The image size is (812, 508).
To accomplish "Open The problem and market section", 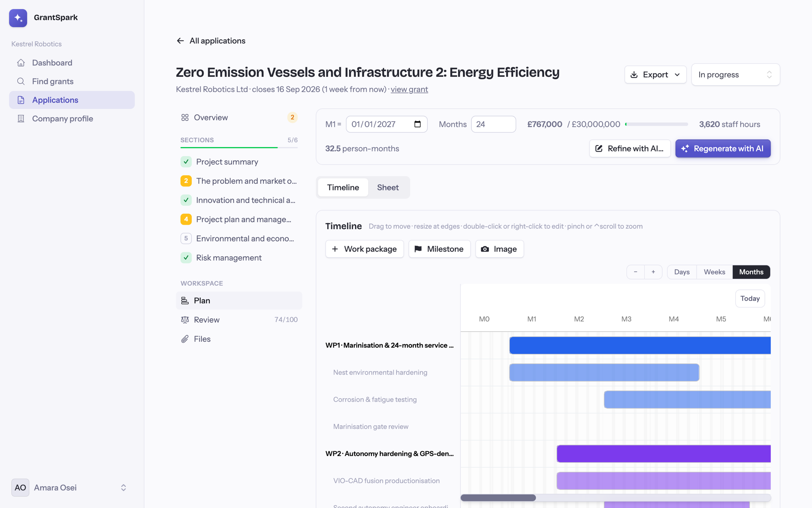I will click(239, 181).
